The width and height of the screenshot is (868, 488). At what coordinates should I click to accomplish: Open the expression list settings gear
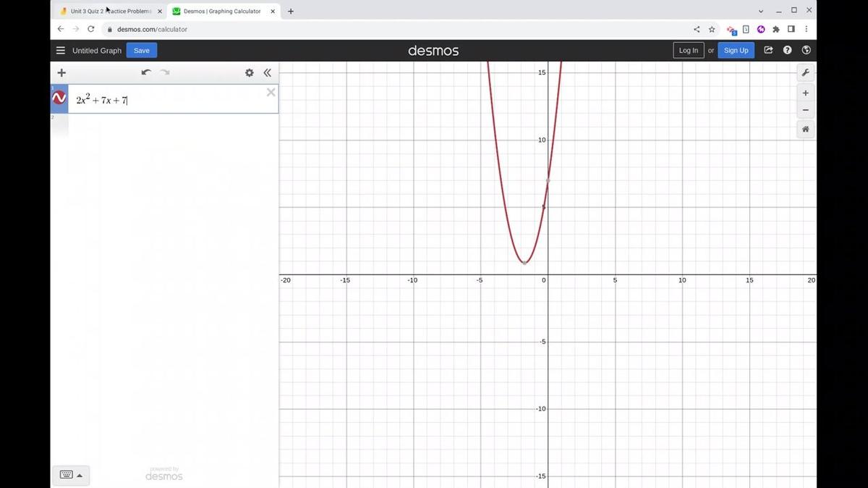250,72
